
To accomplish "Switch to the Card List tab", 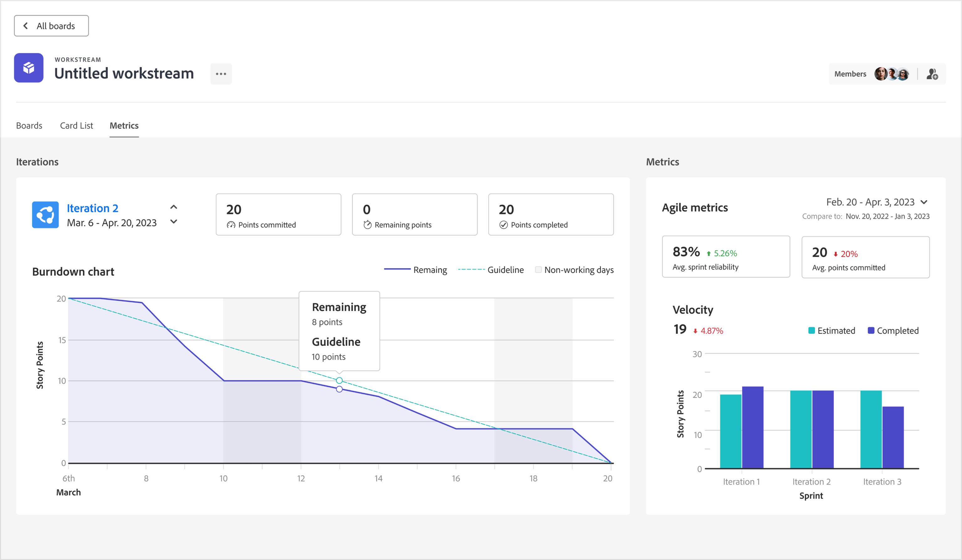I will 76,126.
